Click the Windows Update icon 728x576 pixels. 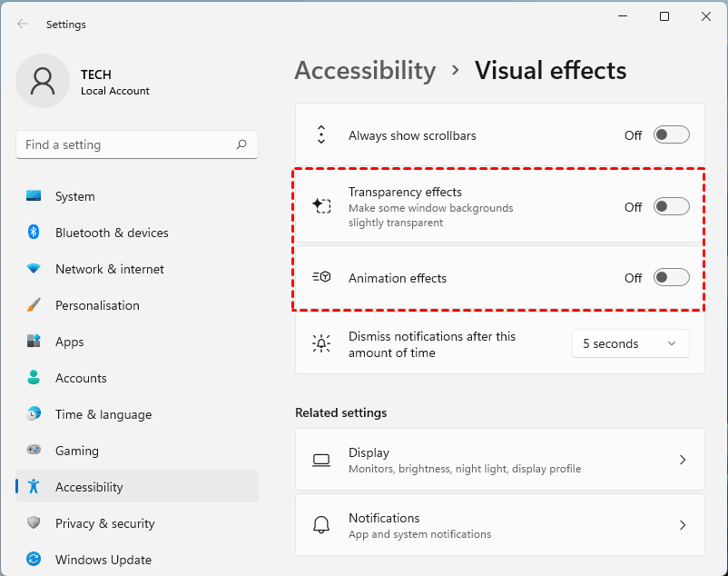coord(34,560)
